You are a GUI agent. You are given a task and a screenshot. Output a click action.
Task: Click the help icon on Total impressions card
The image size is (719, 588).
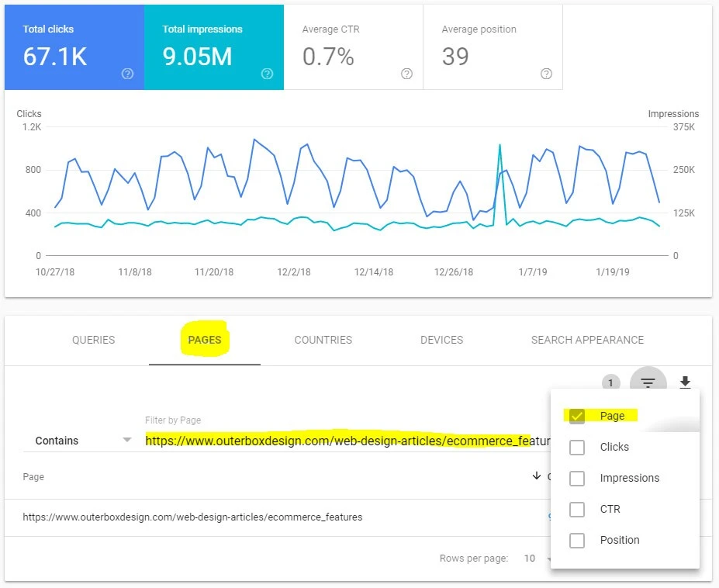(267, 74)
